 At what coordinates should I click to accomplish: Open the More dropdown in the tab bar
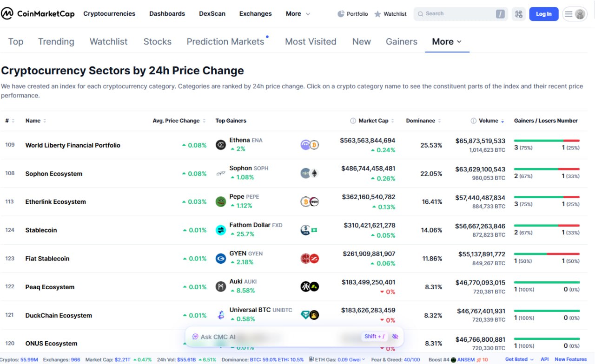pyautogui.click(x=447, y=42)
